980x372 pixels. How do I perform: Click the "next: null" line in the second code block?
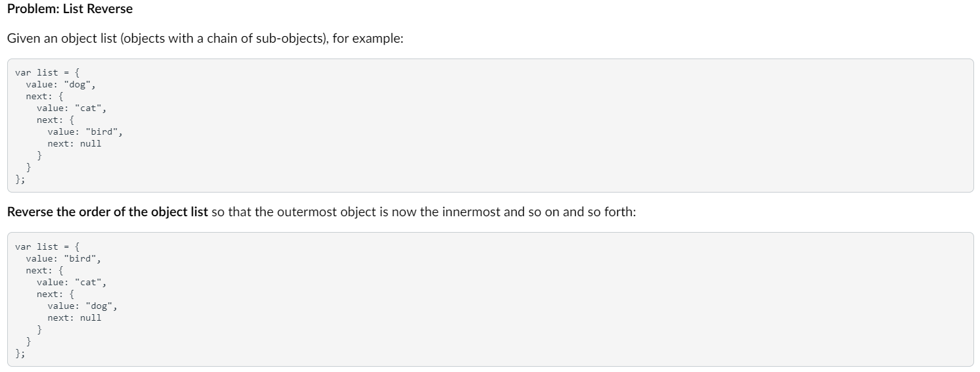74,317
